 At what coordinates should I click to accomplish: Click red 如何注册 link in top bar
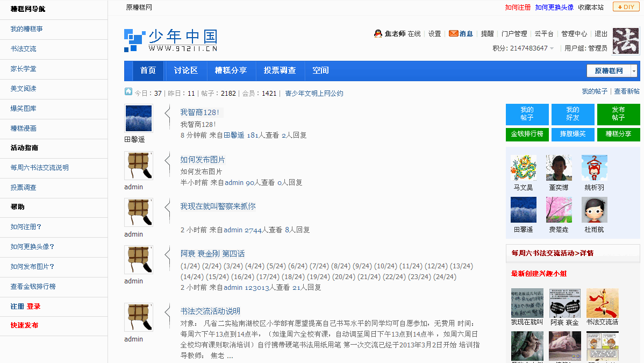click(518, 8)
